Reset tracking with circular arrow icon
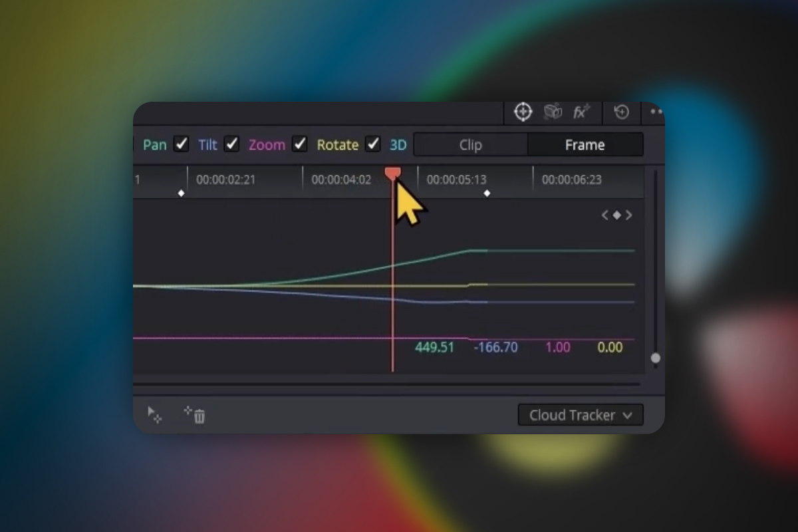Image resolution: width=798 pixels, height=532 pixels. pos(621,112)
